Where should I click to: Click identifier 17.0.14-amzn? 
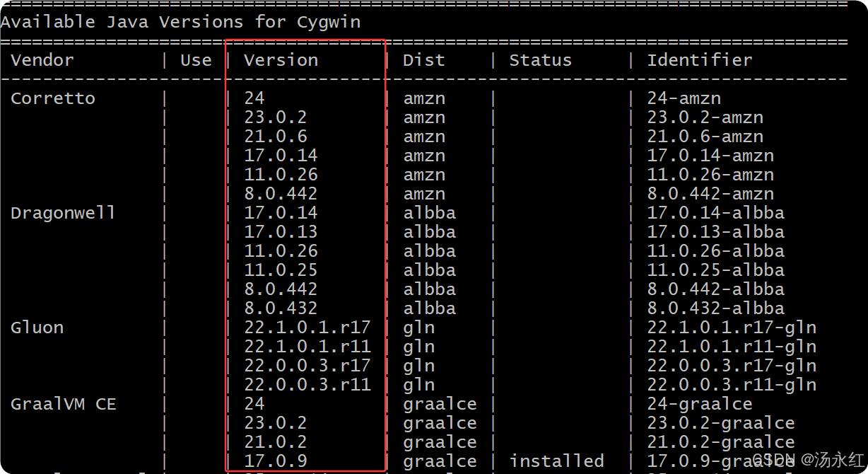(710, 156)
